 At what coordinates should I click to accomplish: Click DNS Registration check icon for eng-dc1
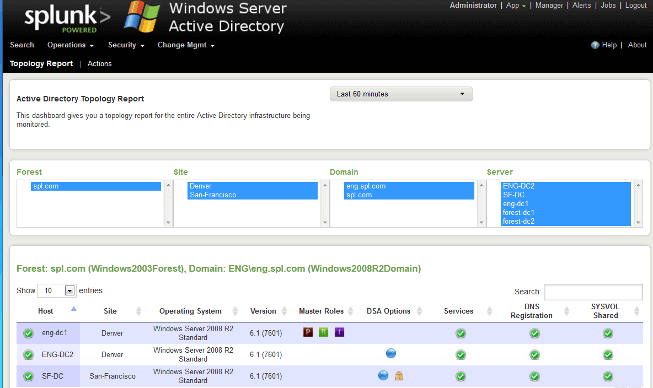click(x=535, y=333)
